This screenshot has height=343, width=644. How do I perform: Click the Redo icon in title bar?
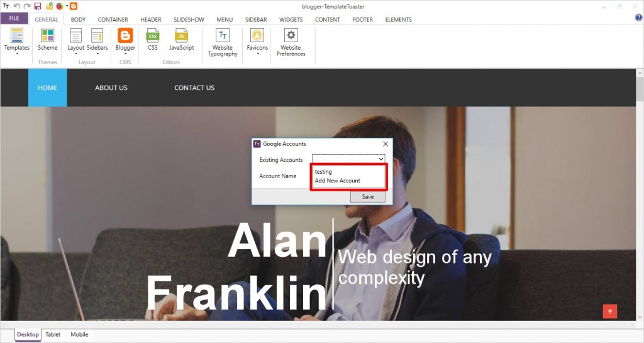pos(27,6)
